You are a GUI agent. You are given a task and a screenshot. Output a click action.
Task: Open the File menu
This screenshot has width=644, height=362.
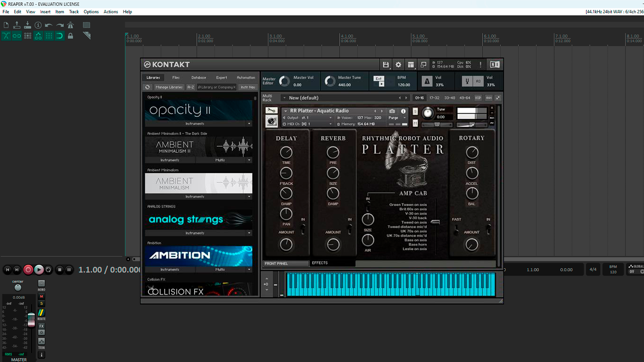(6, 12)
